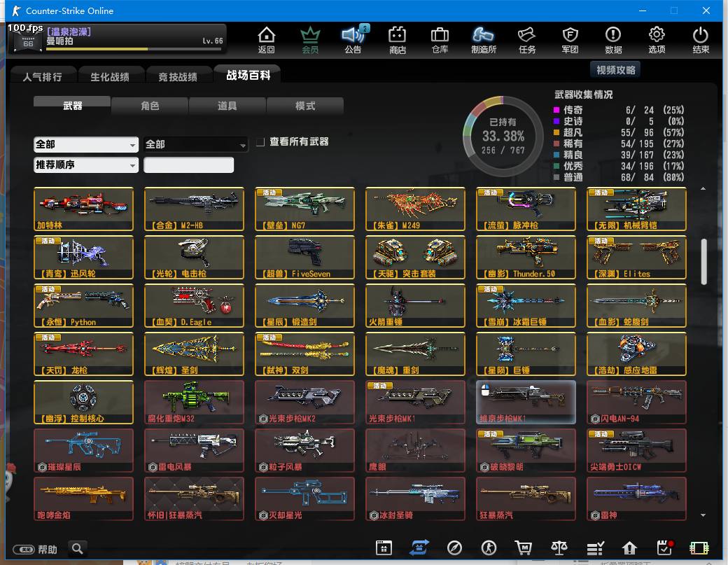This screenshot has width=728, height=565.
Task: Click the search magnifier icon near 帮助
Action: pos(78,549)
